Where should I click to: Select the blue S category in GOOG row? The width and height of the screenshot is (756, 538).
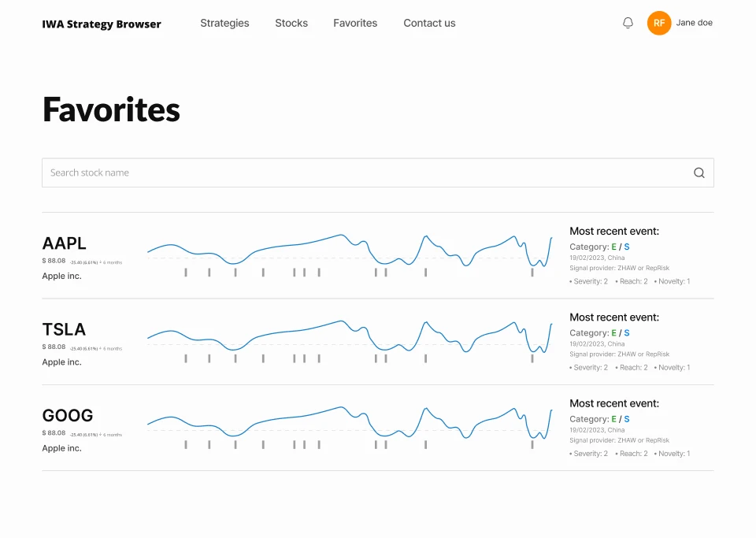pos(627,419)
